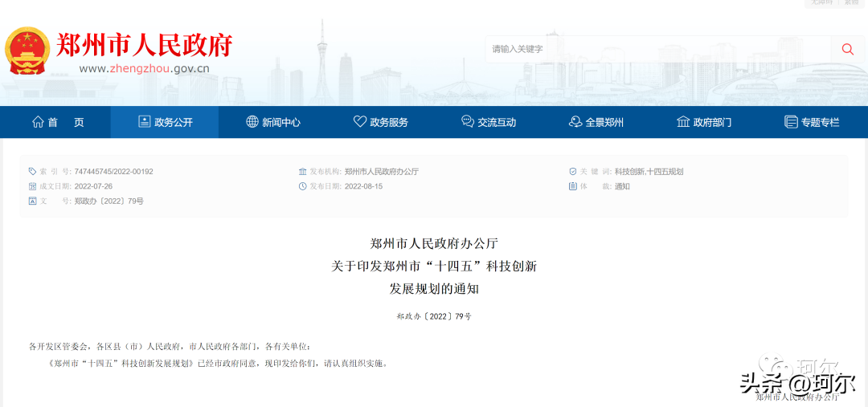Click the 政务公开 document icon
This screenshot has width=868, height=407.
(144, 122)
